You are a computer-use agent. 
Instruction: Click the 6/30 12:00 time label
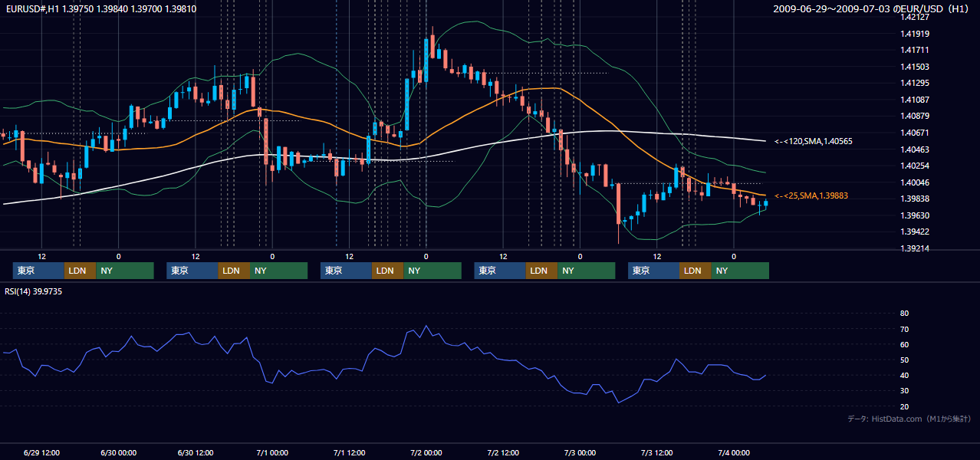[195, 452]
